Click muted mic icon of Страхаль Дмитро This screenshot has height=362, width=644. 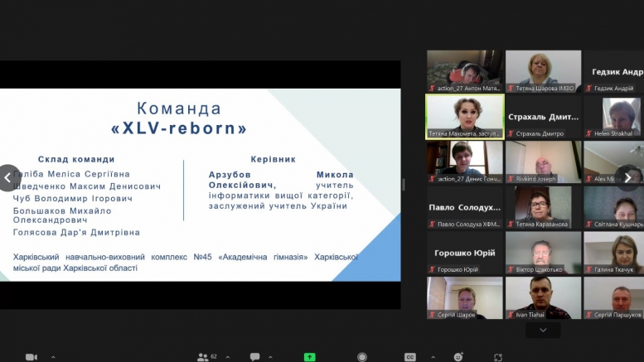click(511, 133)
